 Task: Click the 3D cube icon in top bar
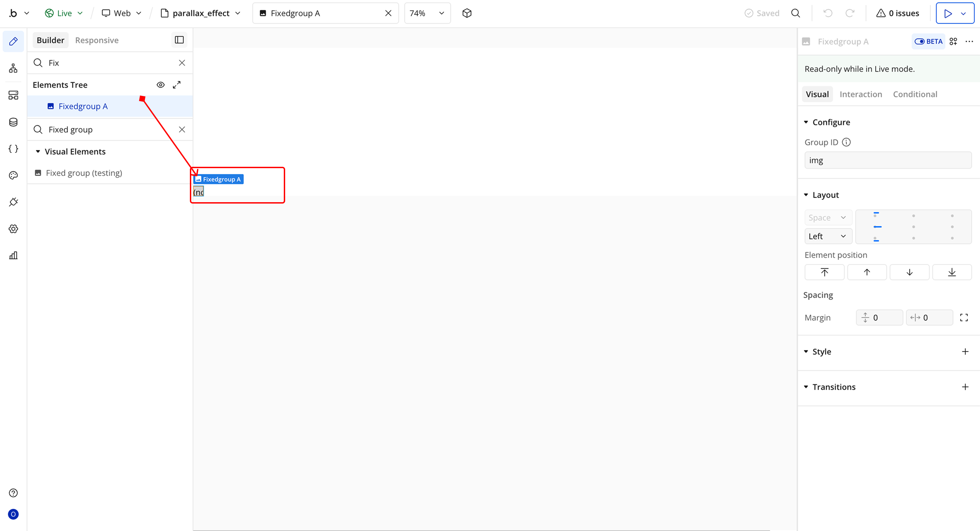pos(467,13)
